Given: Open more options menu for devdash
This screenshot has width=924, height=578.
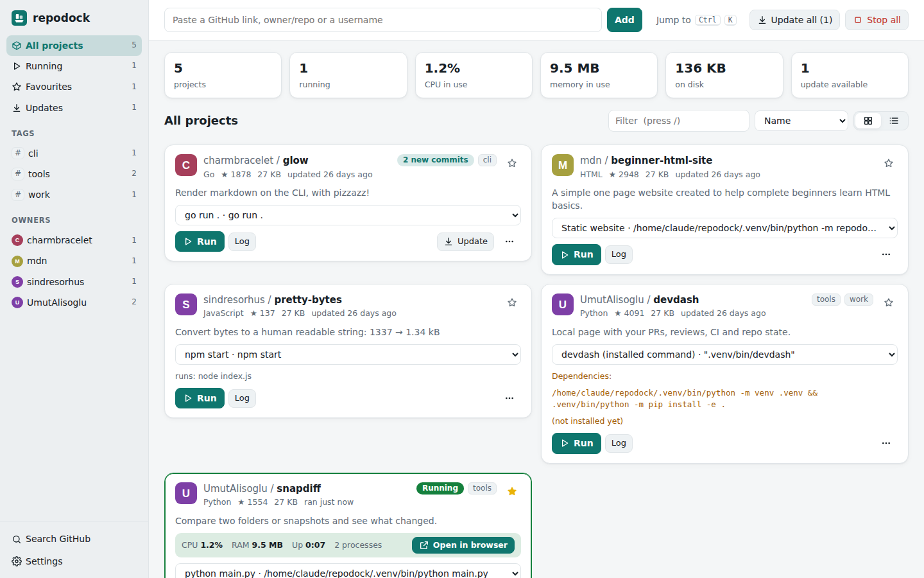Looking at the screenshot, I should 886,443.
